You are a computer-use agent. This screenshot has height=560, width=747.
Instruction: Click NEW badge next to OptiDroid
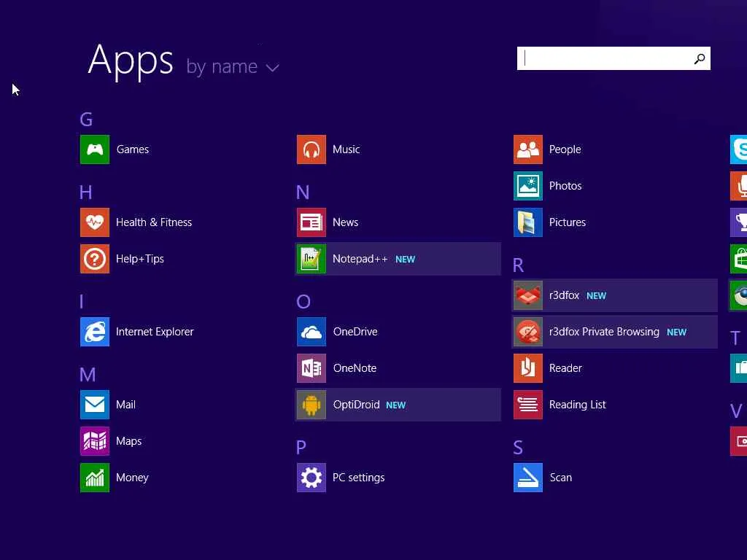coord(396,405)
